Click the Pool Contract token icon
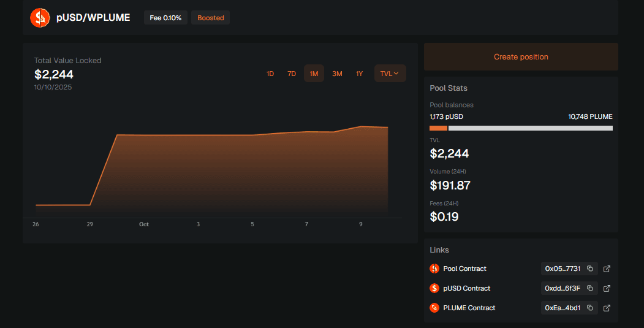The height and width of the screenshot is (328, 644). 434,269
